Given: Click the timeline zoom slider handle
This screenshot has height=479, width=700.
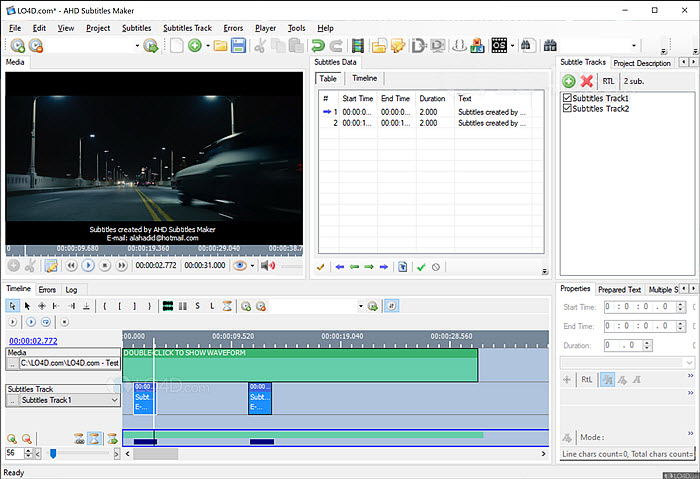Looking at the screenshot, I should (x=53, y=454).
